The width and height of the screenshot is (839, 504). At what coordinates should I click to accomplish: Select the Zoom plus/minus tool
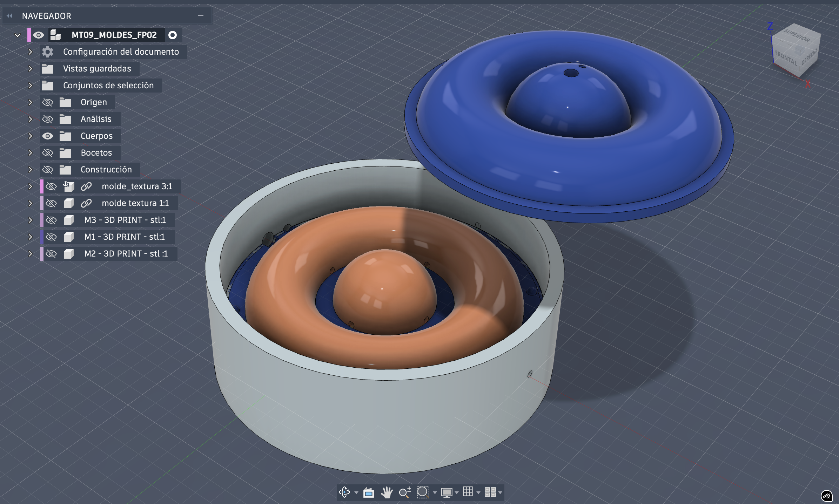405,492
